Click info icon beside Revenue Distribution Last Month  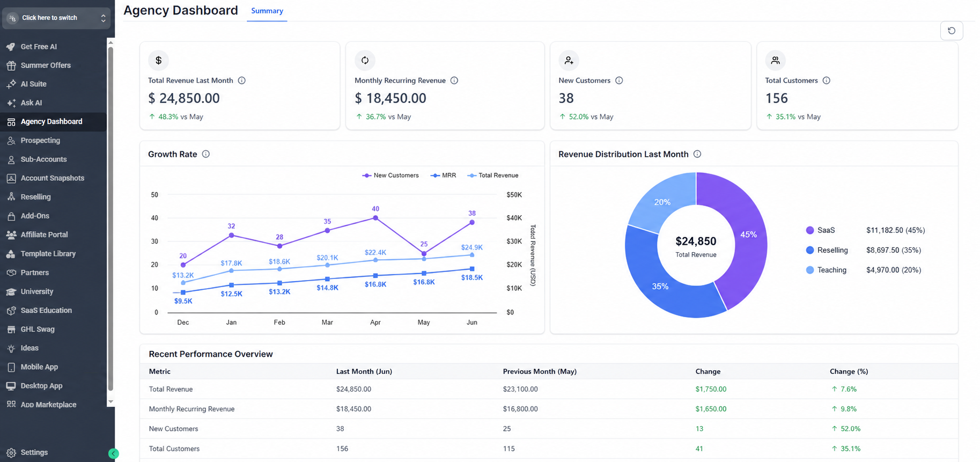click(697, 154)
